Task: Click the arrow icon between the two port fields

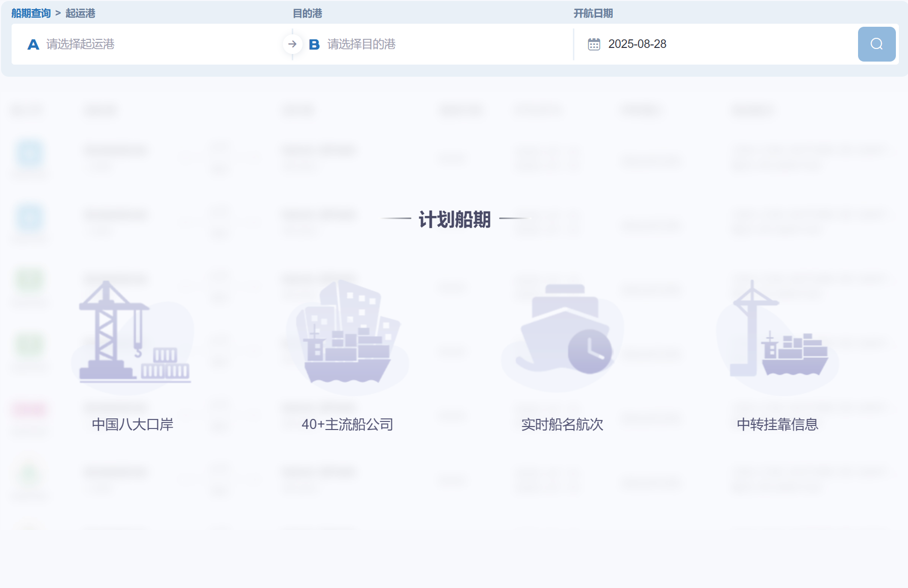Action: (x=292, y=44)
